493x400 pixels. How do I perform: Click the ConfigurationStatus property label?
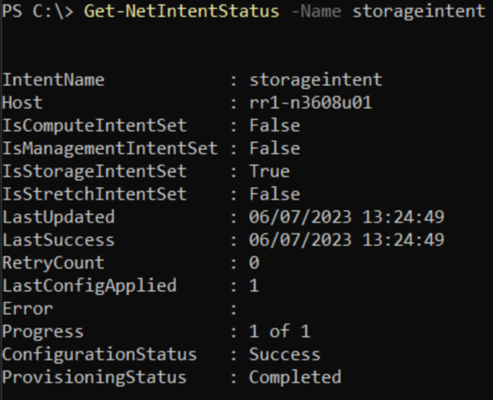(99, 355)
